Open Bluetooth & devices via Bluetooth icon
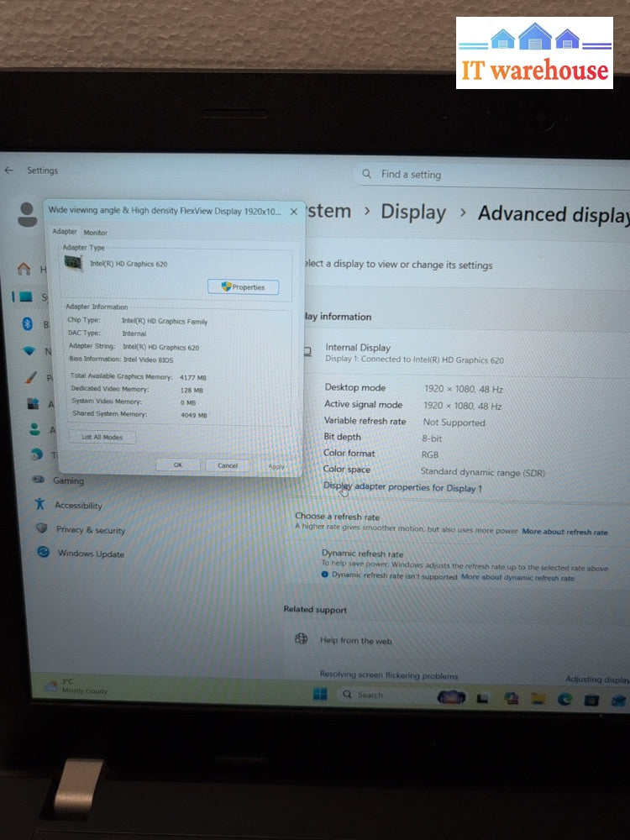630x840 pixels. [28, 323]
